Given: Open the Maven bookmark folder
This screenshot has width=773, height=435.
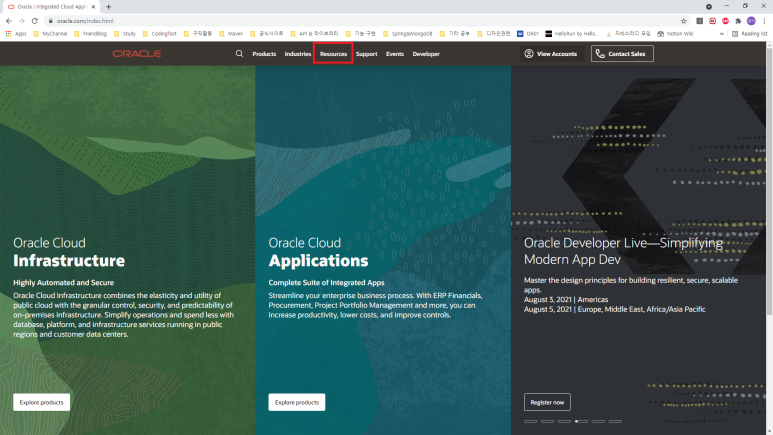Looking at the screenshot, I should 231,34.
